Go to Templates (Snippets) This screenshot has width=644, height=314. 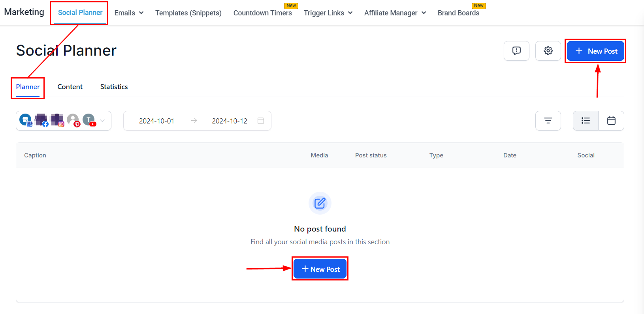(188, 13)
